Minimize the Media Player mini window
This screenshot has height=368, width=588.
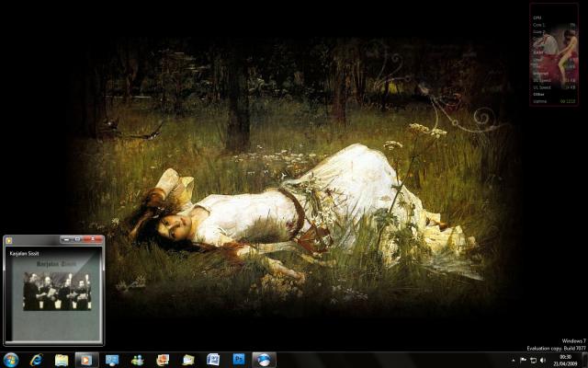66,239
